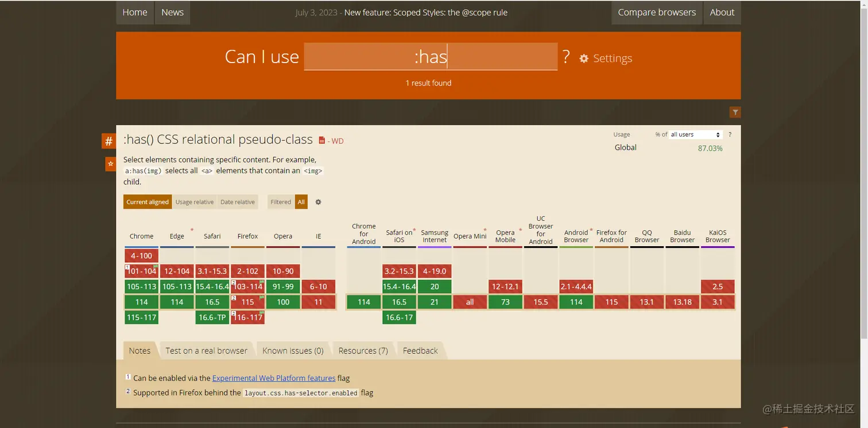Click into the search field containing :has

click(431, 56)
